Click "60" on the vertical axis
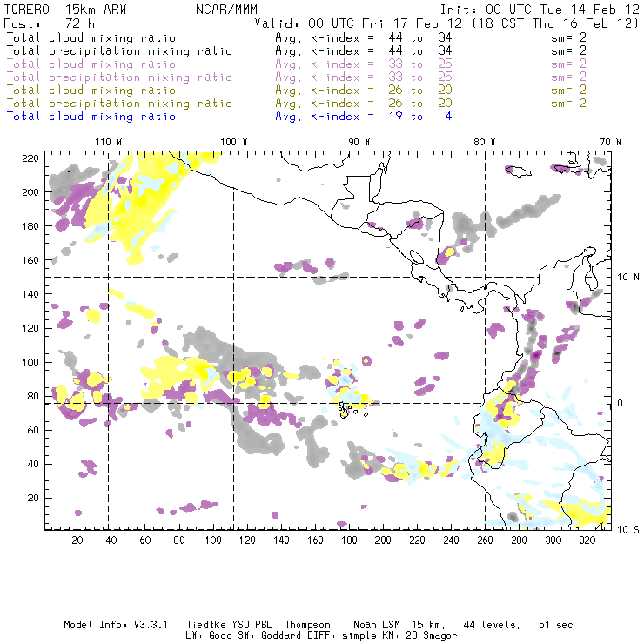 point(33,430)
